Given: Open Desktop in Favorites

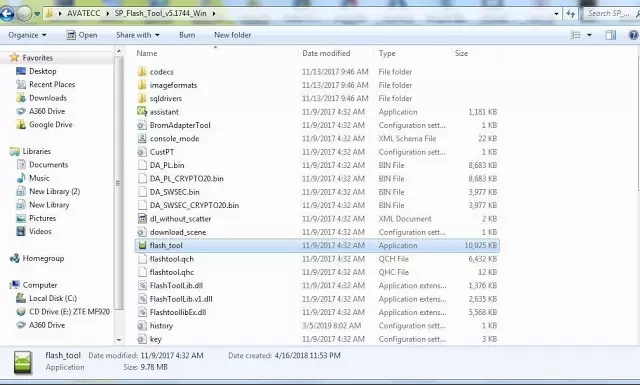Looking at the screenshot, I should 43,71.
